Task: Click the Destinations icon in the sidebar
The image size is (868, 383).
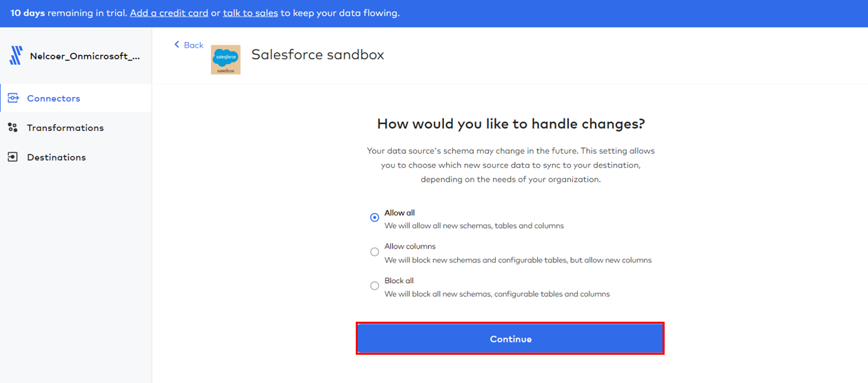Action: coord(12,157)
